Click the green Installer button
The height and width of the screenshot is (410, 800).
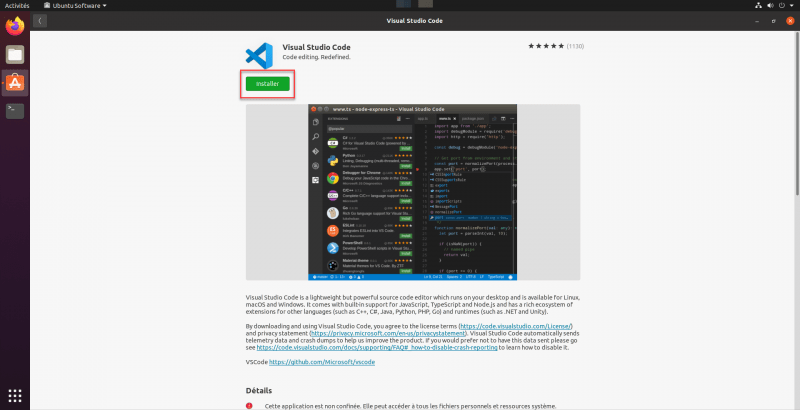coord(267,84)
